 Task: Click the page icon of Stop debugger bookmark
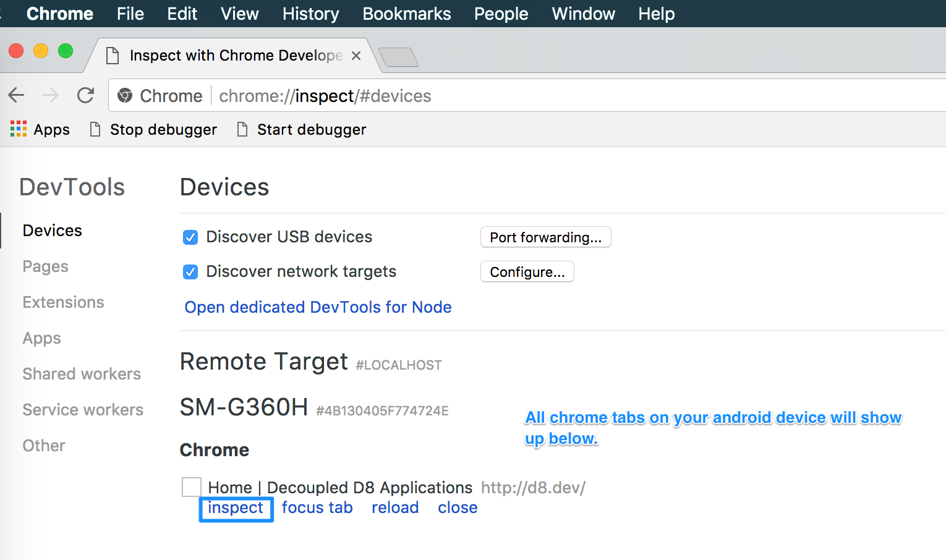95,129
